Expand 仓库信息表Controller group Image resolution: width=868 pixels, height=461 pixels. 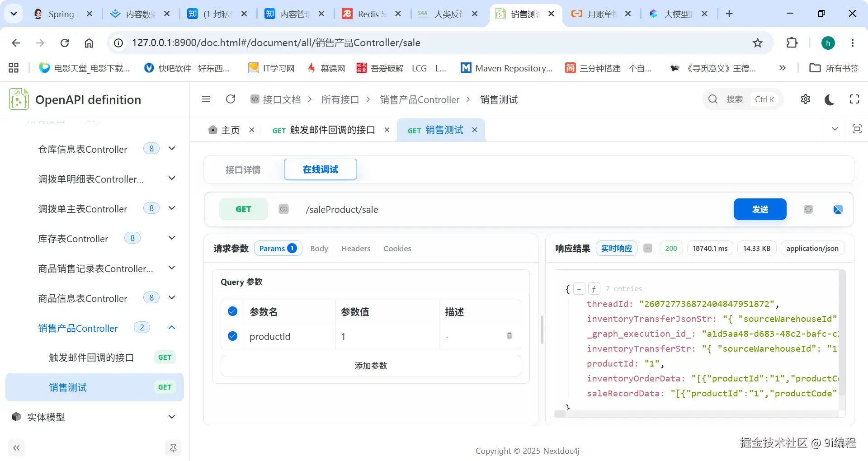172,148
